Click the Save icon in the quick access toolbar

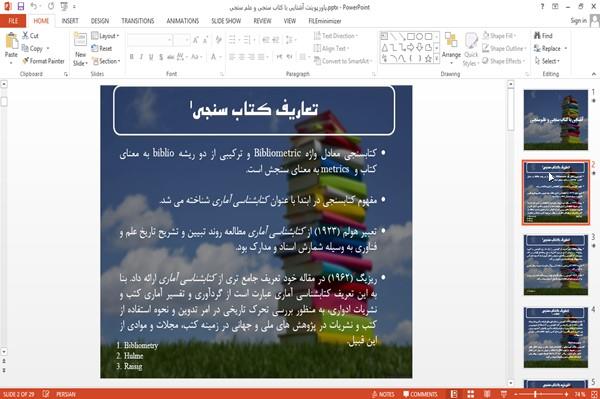[21, 7]
